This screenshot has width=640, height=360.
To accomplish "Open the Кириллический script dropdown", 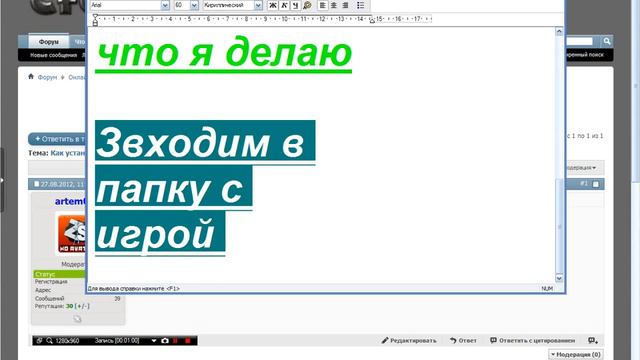I will click(x=258, y=5).
